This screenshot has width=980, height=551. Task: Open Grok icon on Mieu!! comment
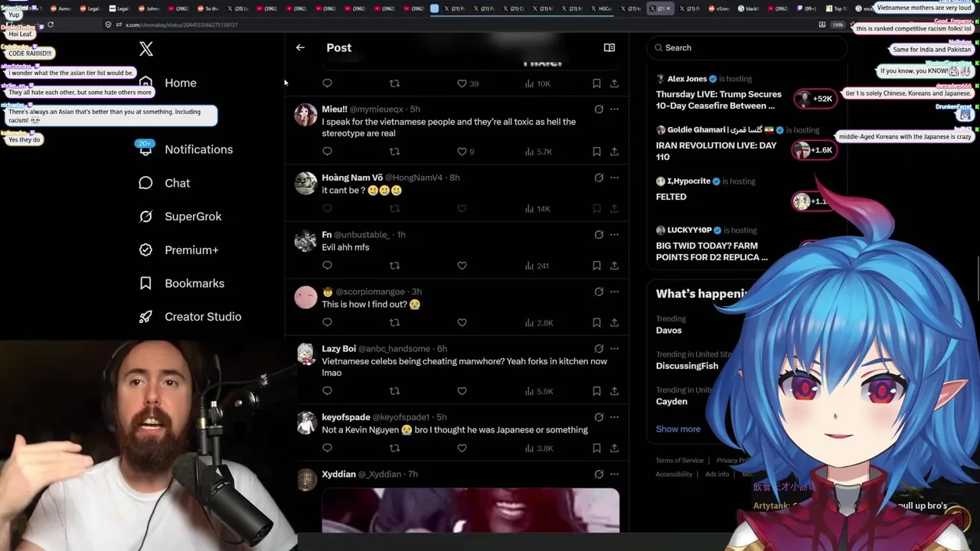(x=599, y=109)
